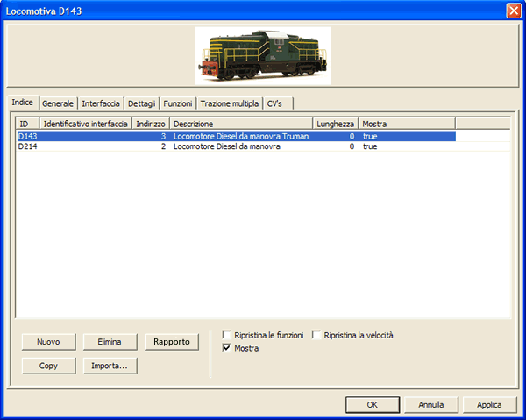Sort the list by ID column header
Screen dimensions: 526x420
coord(26,124)
